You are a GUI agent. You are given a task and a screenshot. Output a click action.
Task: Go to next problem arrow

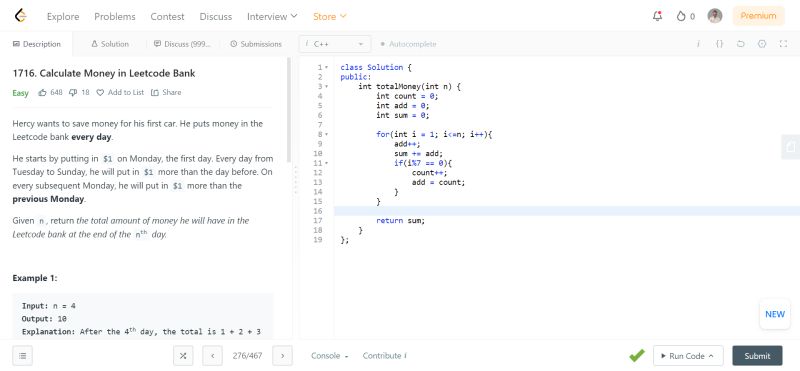282,356
